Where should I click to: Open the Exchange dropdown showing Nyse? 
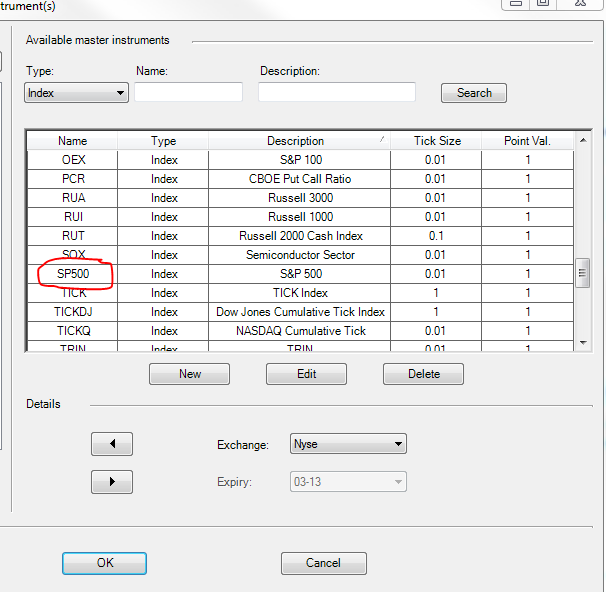tap(348, 444)
